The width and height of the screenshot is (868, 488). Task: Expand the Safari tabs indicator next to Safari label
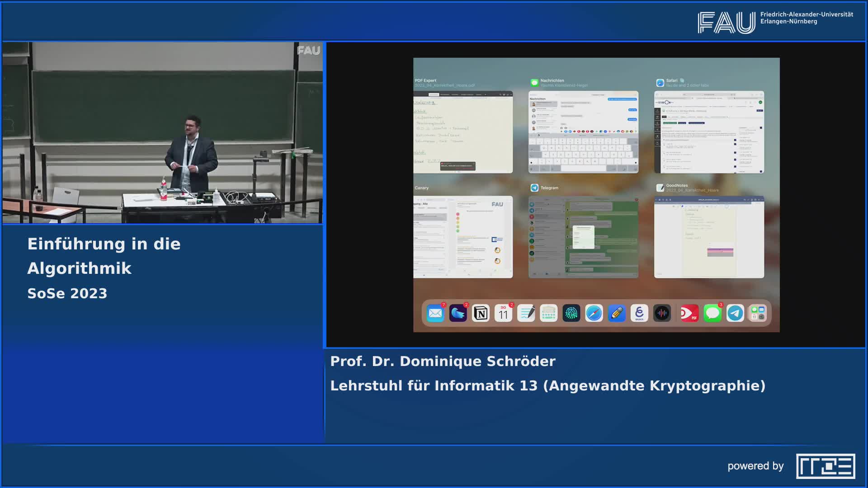(683, 80)
